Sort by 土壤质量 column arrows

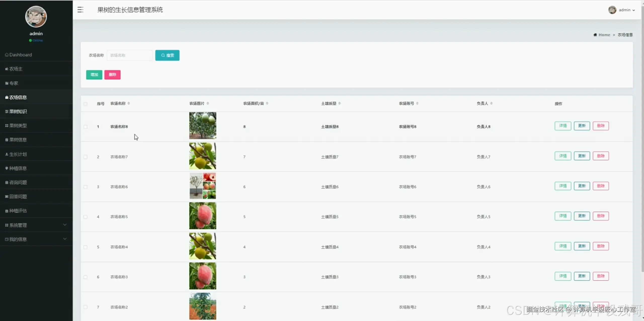[339, 103]
